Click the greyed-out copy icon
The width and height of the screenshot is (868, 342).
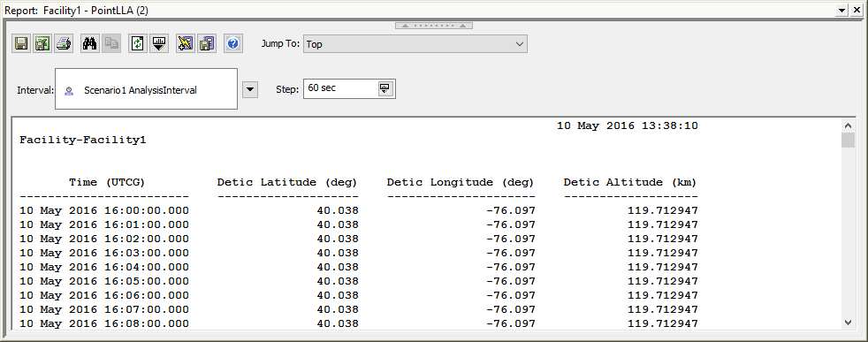[111, 43]
